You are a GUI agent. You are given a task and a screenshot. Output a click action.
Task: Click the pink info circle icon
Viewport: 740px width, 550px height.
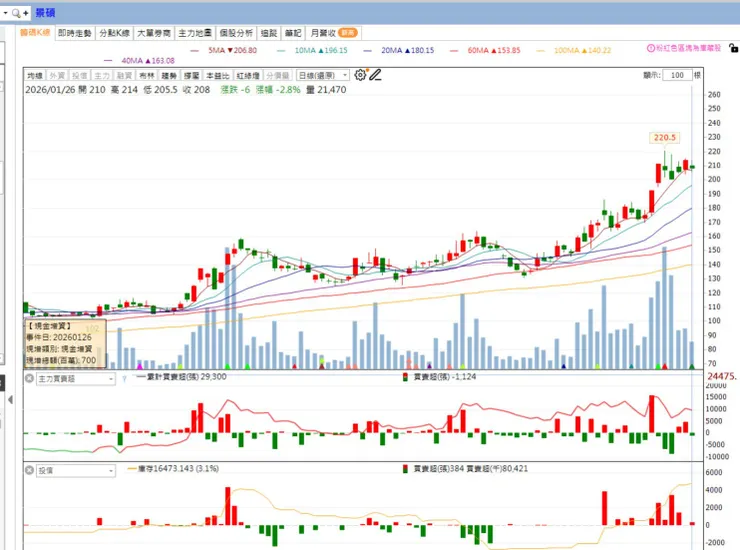(x=650, y=48)
